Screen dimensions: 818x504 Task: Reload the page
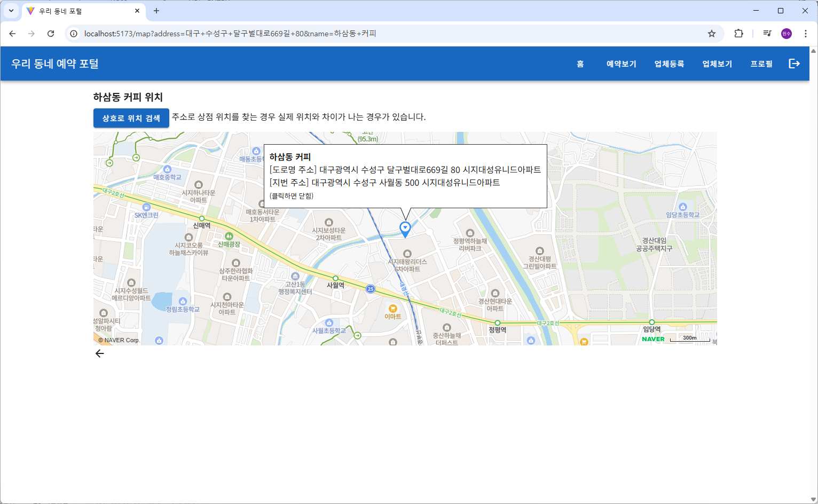point(51,34)
